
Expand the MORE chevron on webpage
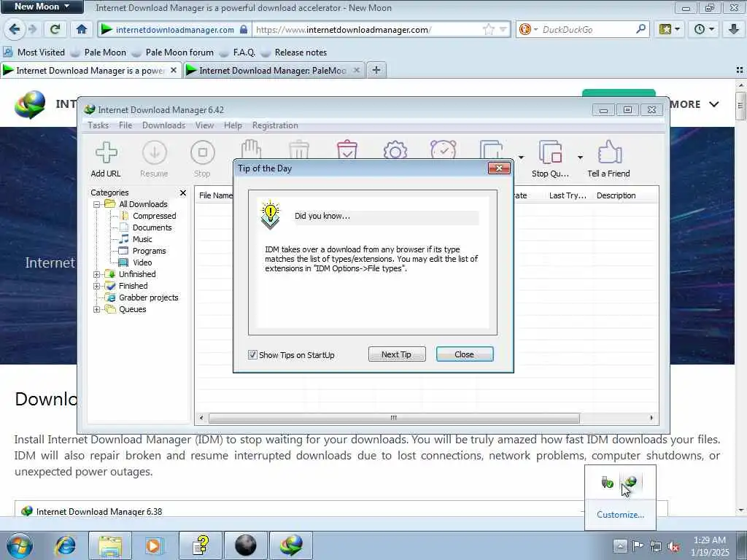[713, 104]
